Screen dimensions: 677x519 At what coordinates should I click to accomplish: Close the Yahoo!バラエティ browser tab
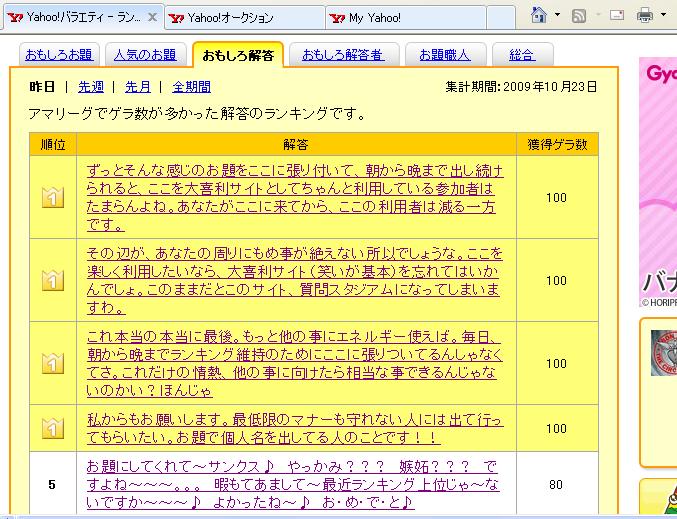(152, 17)
